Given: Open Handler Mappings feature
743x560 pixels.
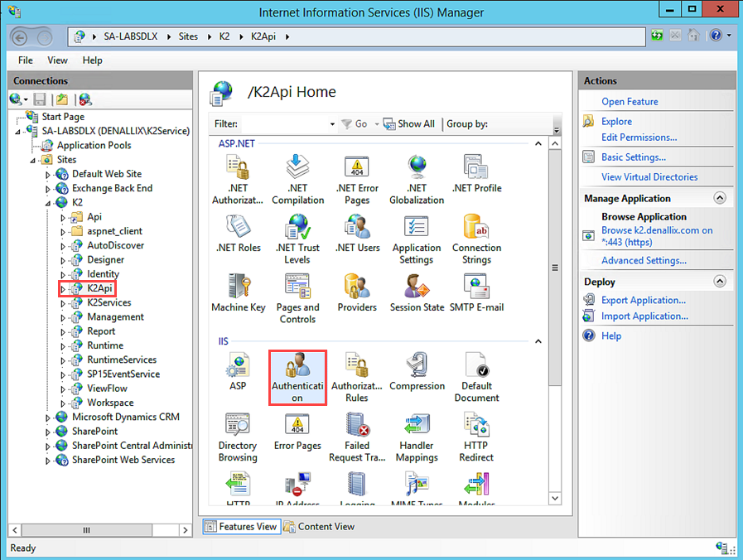Looking at the screenshot, I should [417, 437].
